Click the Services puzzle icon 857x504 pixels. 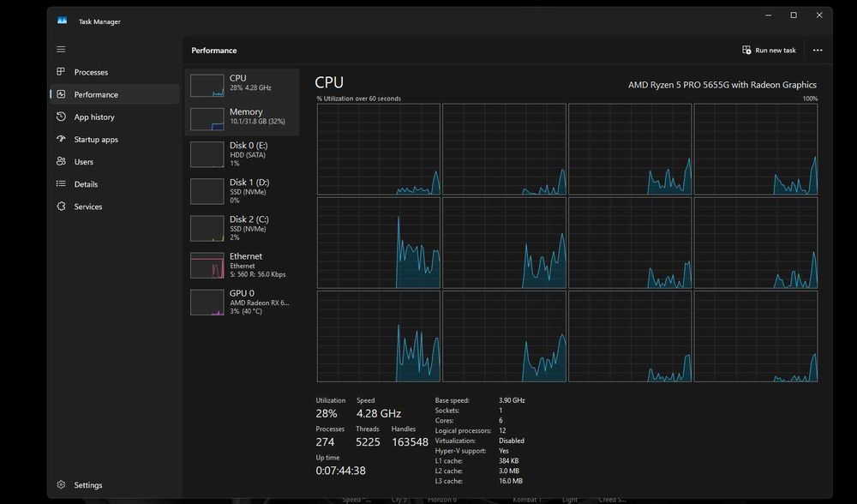point(61,206)
